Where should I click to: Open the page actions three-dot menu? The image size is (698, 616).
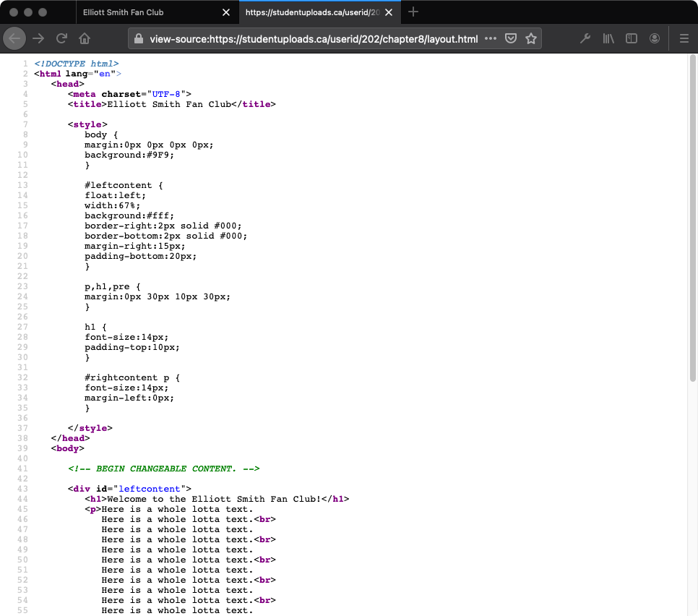point(491,39)
